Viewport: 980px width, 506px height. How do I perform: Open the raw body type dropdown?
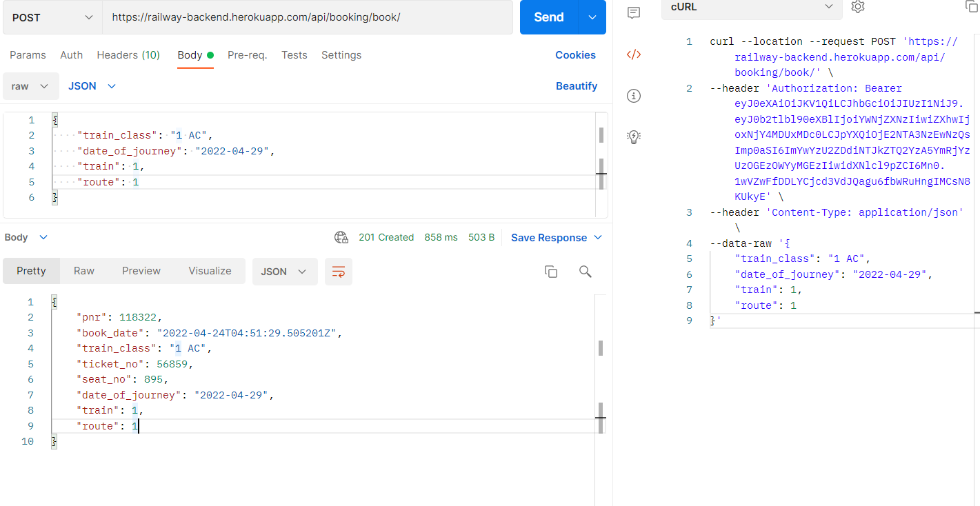click(x=30, y=86)
